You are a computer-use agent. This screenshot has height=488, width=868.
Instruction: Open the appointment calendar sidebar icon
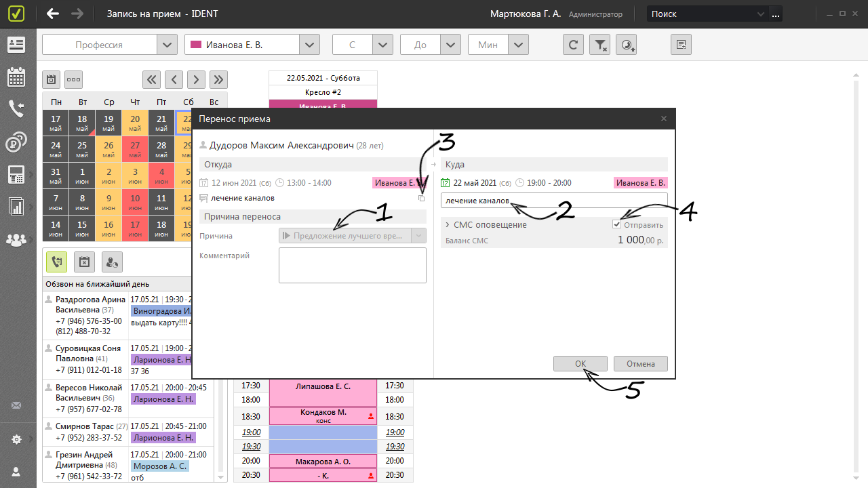[16, 77]
